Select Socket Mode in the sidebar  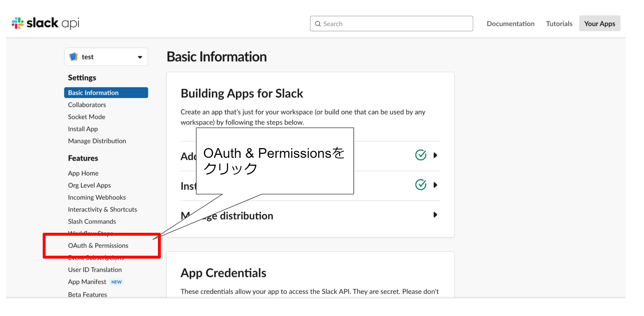86,117
